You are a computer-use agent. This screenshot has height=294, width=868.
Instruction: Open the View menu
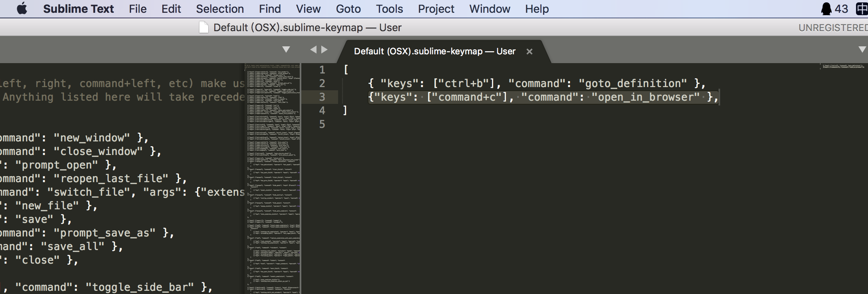pyautogui.click(x=308, y=9)
